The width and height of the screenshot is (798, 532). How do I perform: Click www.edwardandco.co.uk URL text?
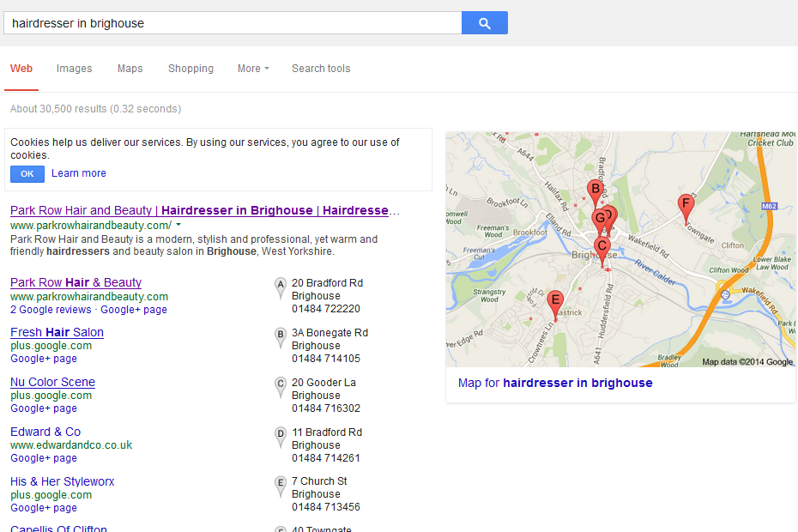71,445
